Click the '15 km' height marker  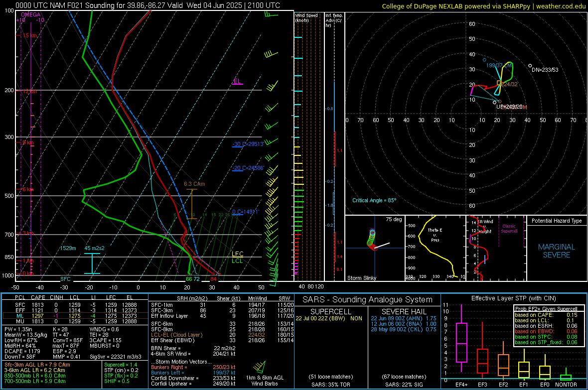tap(29, 35)
